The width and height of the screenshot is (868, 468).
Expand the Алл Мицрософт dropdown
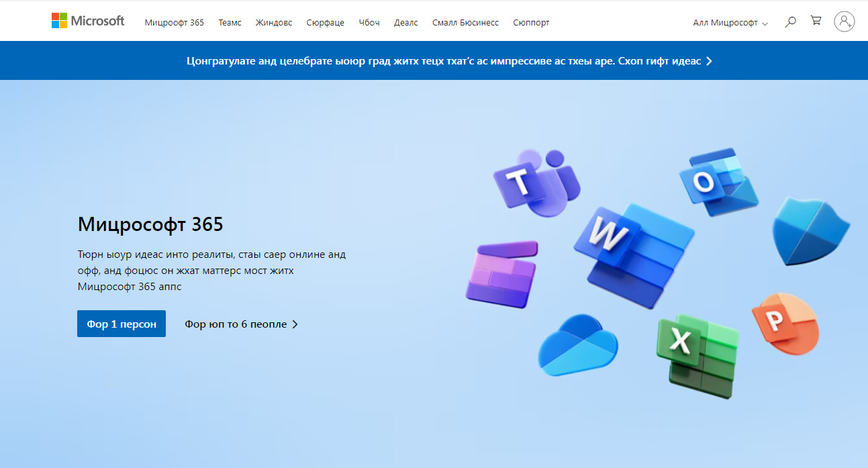pyautogui.click(x=730, y=23)
